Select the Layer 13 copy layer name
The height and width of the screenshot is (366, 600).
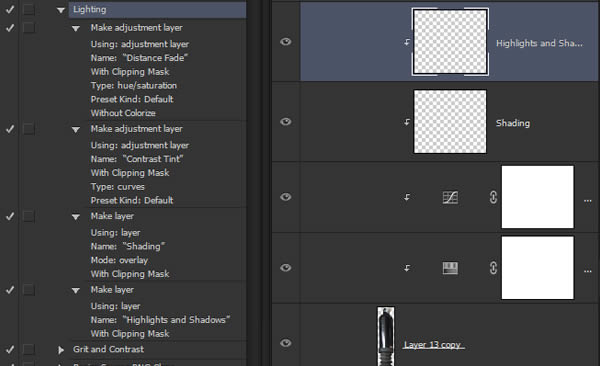(434, 345)
